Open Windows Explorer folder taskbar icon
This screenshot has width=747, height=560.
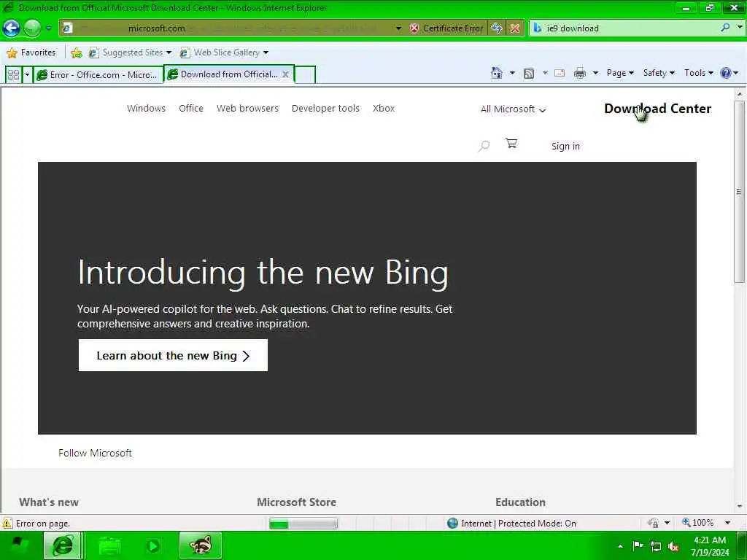click(109, 545)
